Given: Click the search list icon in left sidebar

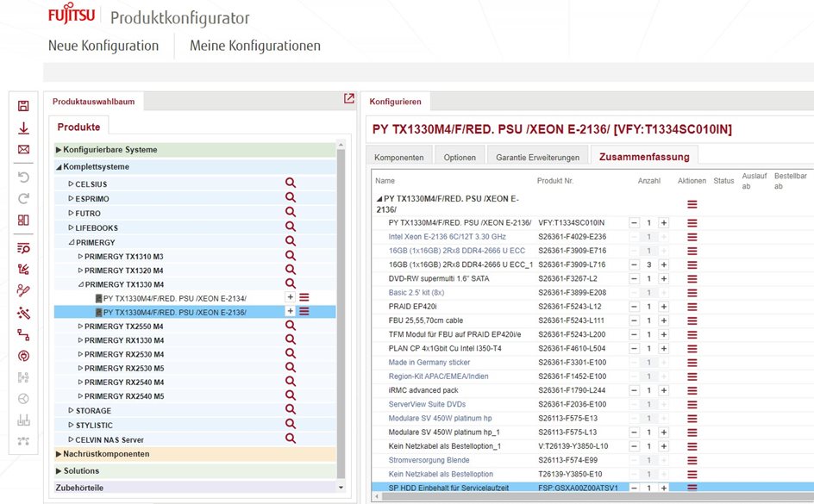Looking at the screenshot, I should 23,248.
